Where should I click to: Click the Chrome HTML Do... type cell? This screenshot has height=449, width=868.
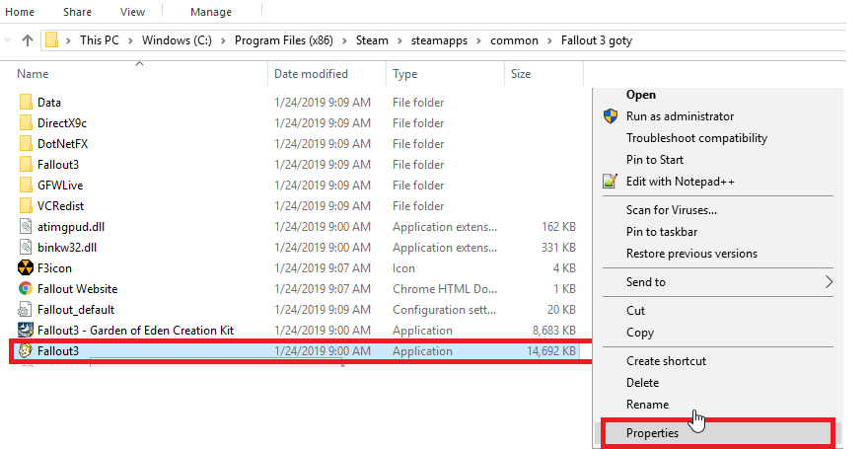[445, 288]
